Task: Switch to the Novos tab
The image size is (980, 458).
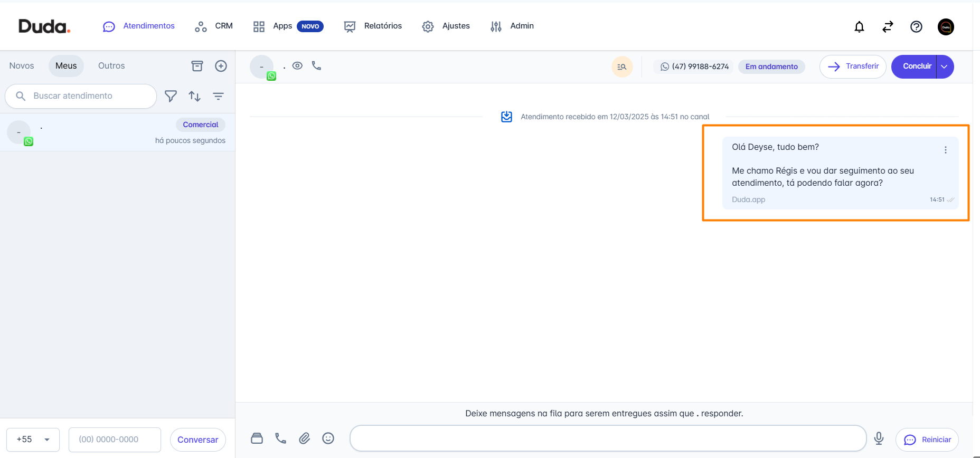Action: [x=22, y=66]
